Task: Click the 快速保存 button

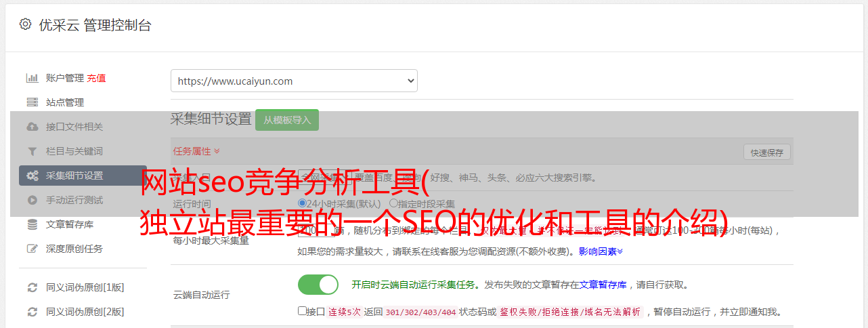Action: pos(766,152)
